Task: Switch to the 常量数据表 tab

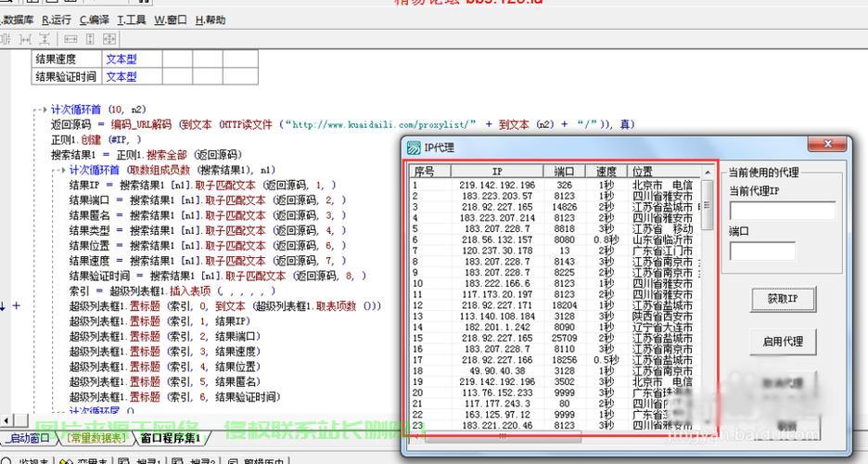Action: pyautogui.click(x=96, y=438)
